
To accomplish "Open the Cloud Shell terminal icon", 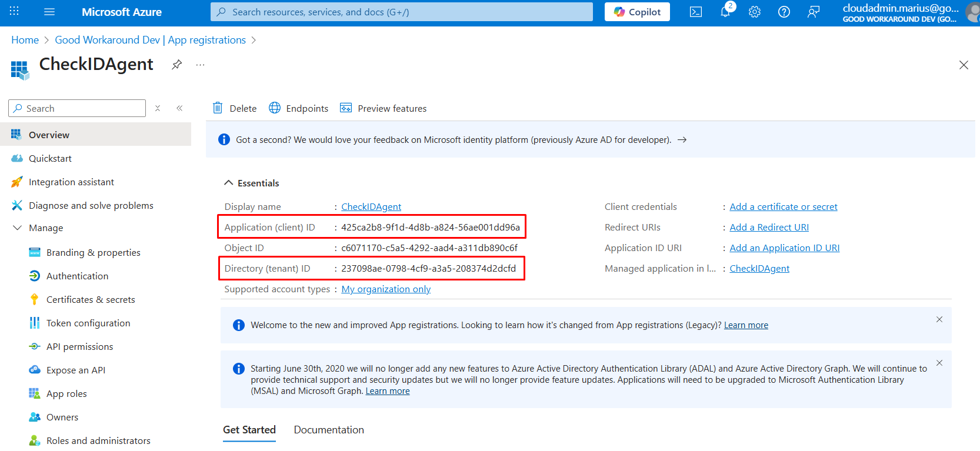I will 696,12.
